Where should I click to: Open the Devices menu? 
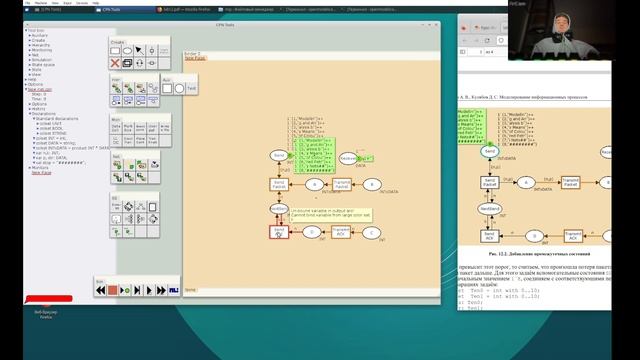82,3
